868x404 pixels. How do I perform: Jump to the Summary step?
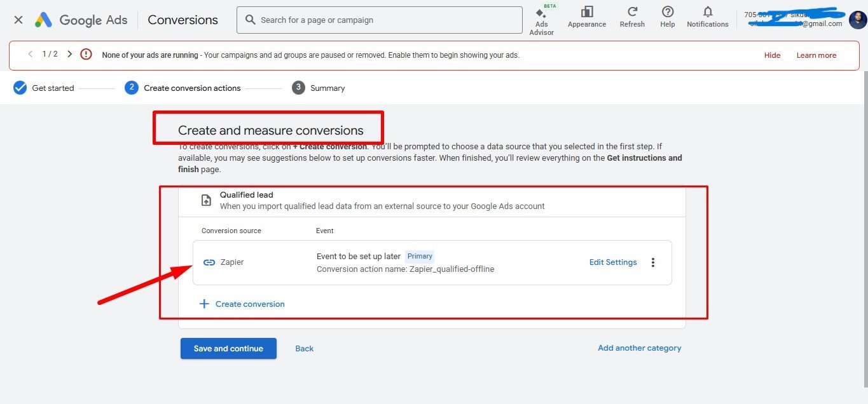click(319, 88)
